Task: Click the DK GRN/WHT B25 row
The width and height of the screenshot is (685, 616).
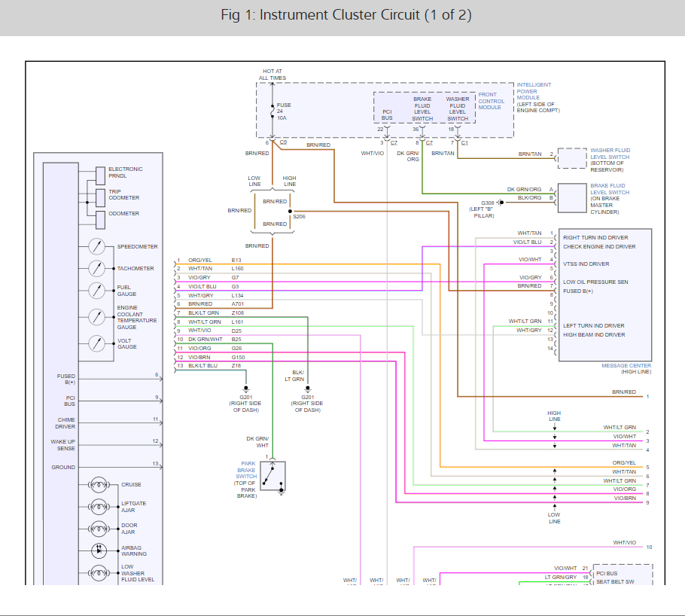Action: pos(210,340)
